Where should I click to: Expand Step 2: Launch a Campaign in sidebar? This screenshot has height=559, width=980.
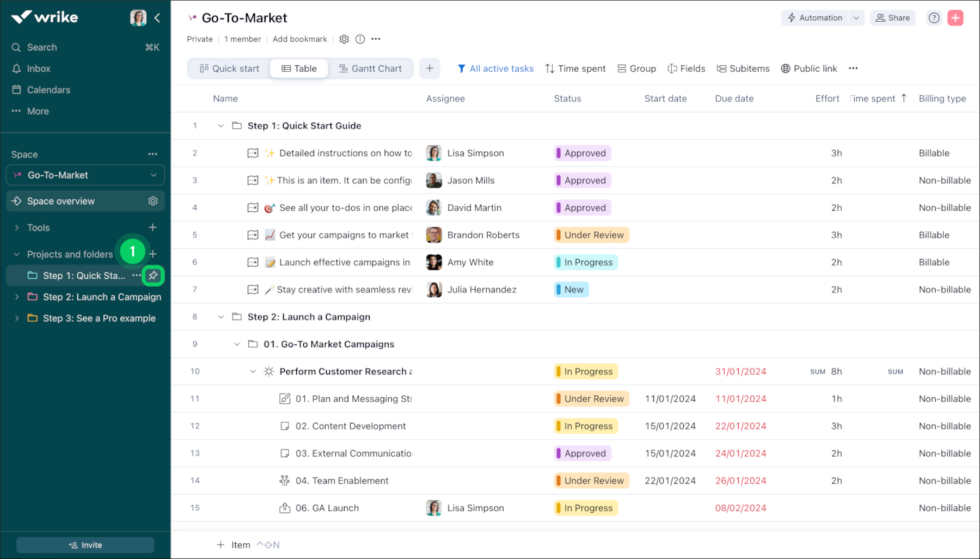point(17,297)
